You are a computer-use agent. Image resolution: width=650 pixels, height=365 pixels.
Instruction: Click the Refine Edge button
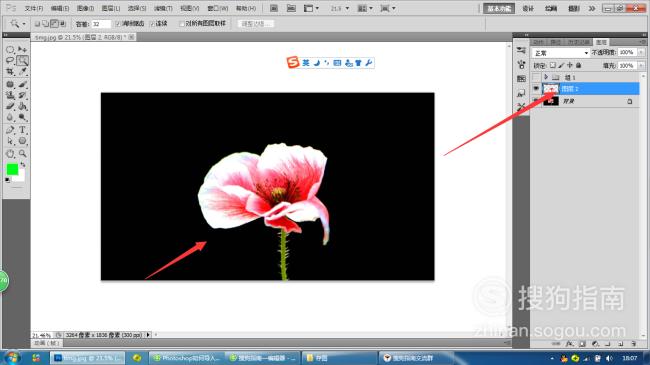click(x=256, y=24)
